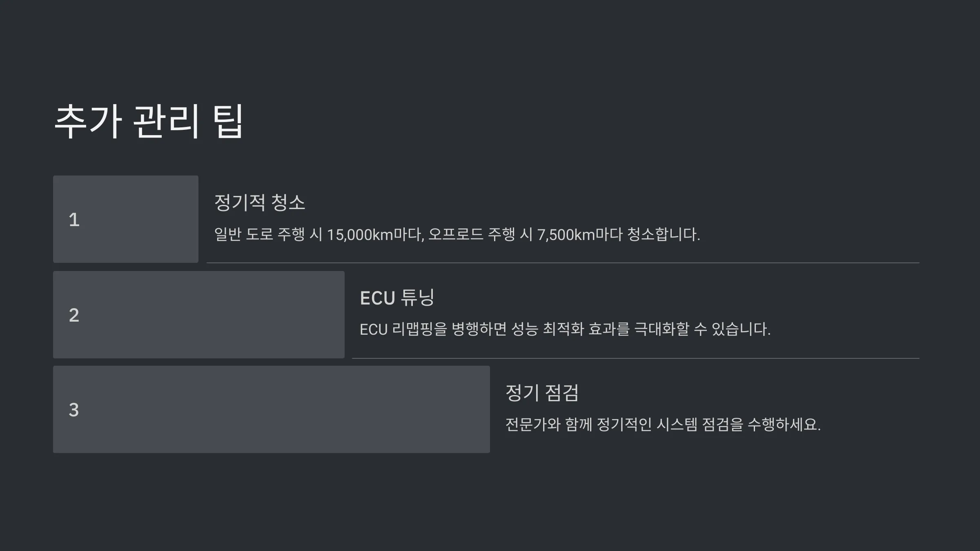980x551 pixels.
Task: Click the number 2 digit
Action: [74, 315]
